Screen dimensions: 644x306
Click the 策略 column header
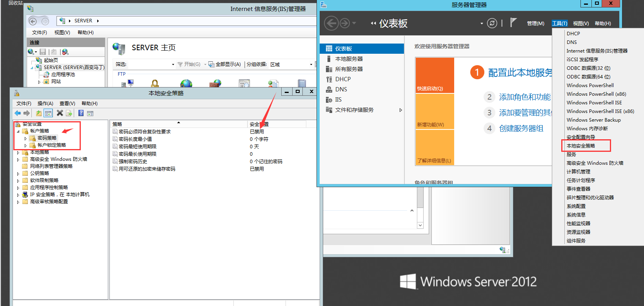[x=178, y=124]
